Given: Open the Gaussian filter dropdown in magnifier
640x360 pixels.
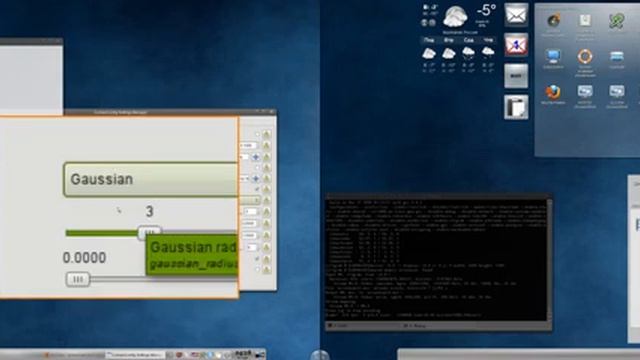Looking at the screenshot, I should 151,180.
